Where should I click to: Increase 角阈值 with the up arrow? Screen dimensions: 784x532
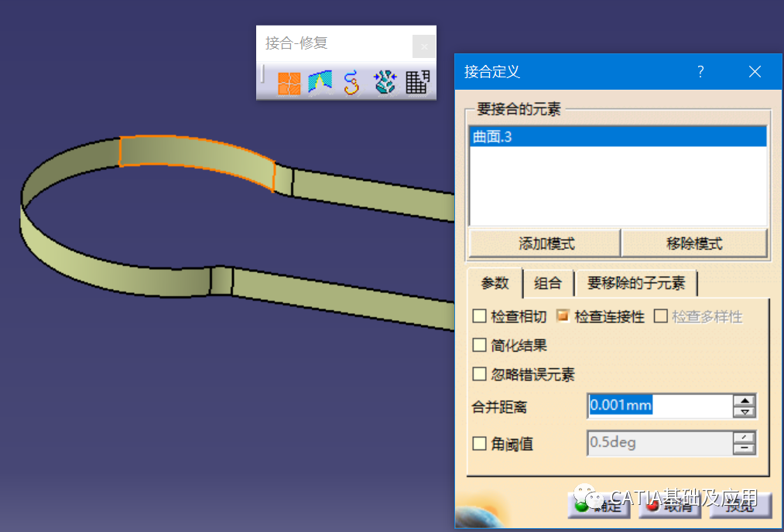point(745,438)
